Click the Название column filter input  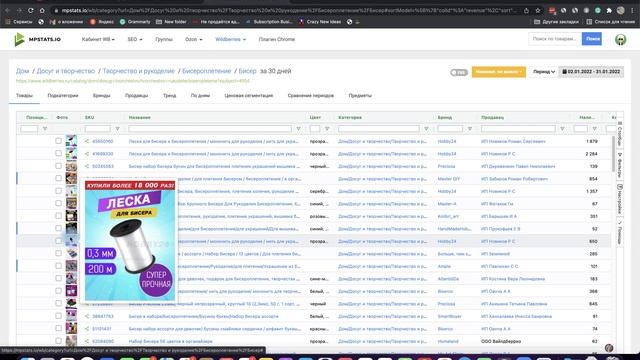click(x=210, y=129)
